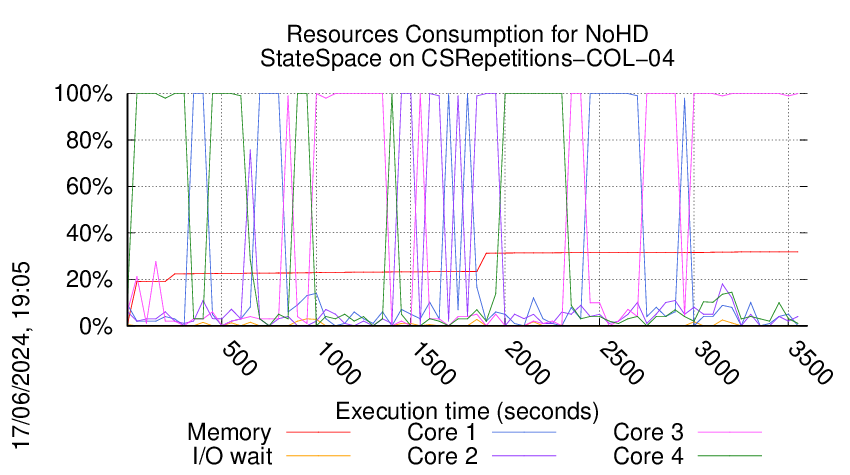Click the 100% y-axis label
850x475 pixels.
83,94
